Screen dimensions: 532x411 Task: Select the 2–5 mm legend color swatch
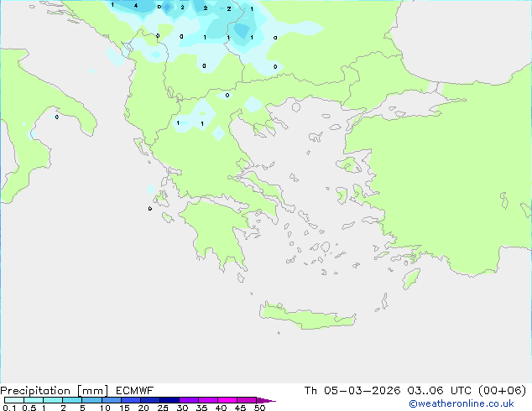click(72, 400)
